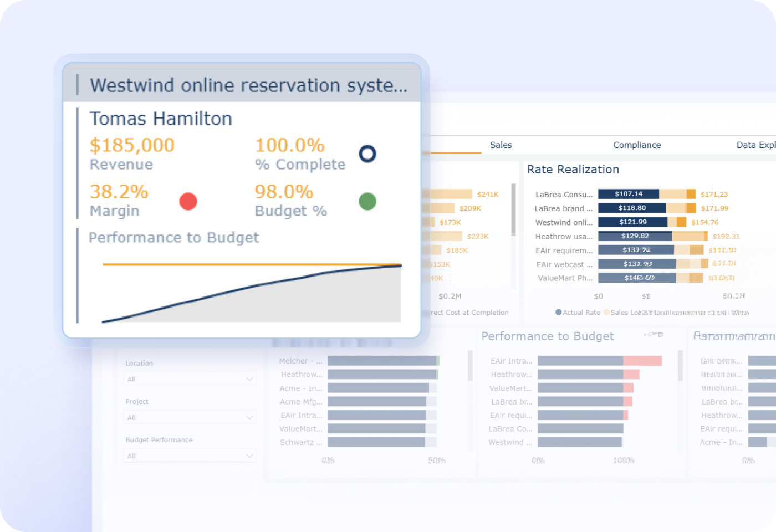This screenshot has height=532, width=776.
Task: Open the Location filter dropdown set to All
Action: point(190,378)
